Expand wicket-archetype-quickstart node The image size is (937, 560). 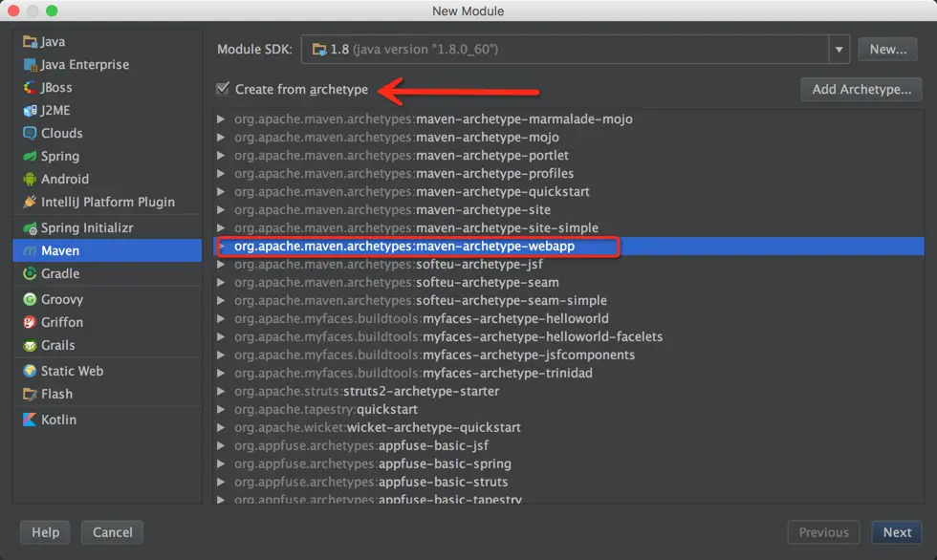coord(221,427)
